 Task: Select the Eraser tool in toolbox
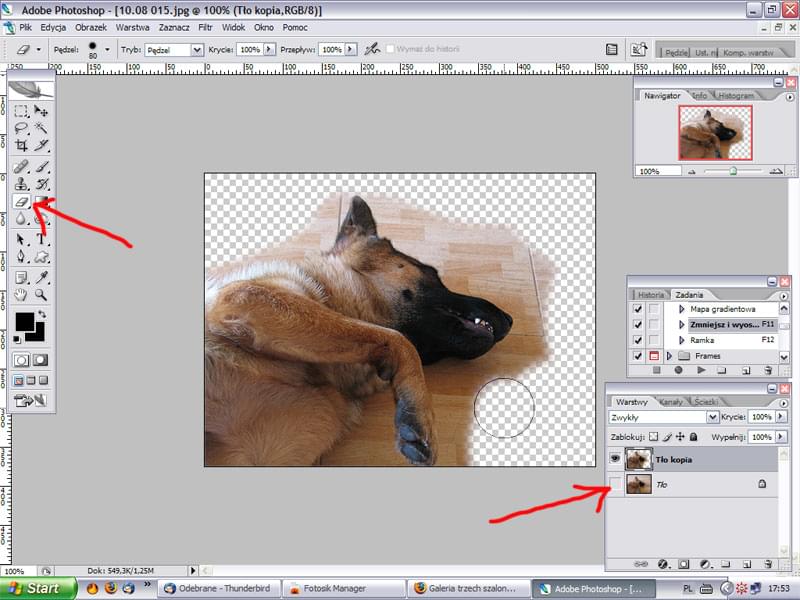(x=21, y=202)
